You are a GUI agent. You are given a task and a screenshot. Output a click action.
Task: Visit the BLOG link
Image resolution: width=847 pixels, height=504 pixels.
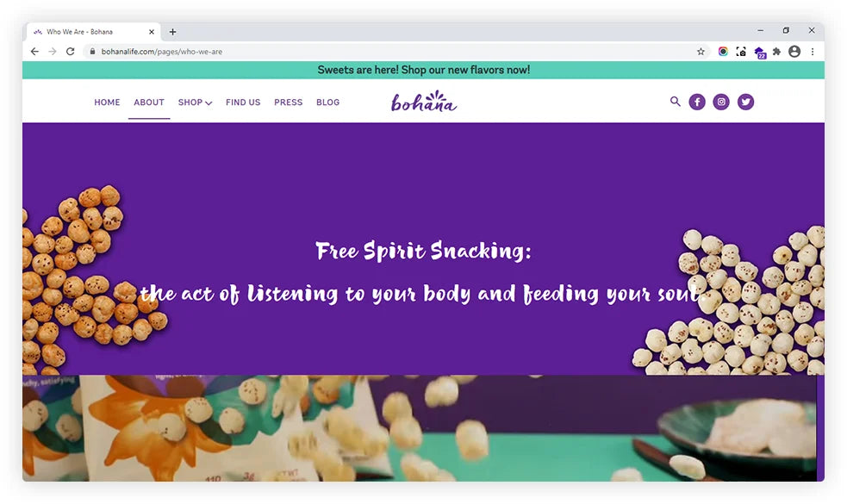pyautogui.click(x=328, y=103)
